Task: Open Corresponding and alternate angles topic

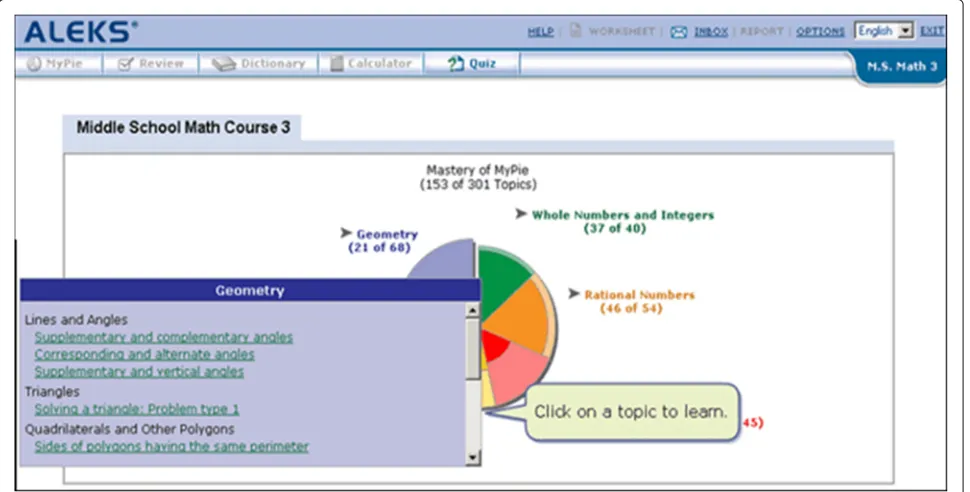Action: tap(144, 355)
